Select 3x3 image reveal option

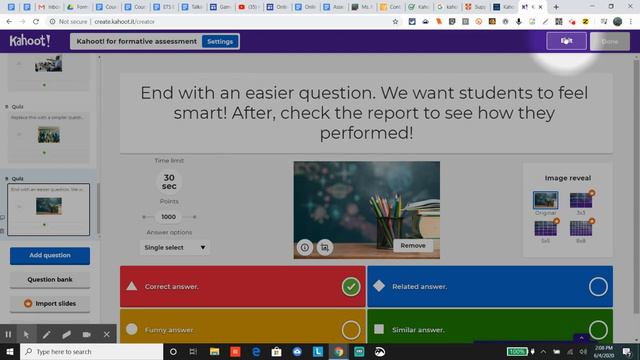(581, 200)
